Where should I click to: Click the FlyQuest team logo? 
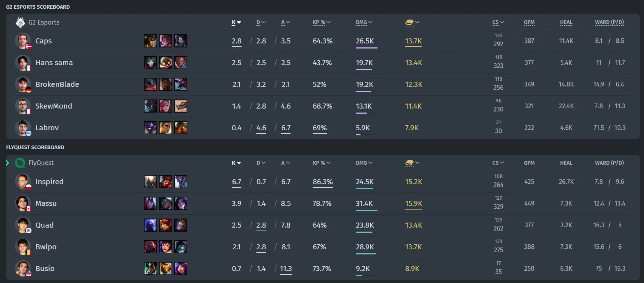[x=20, y=163]
